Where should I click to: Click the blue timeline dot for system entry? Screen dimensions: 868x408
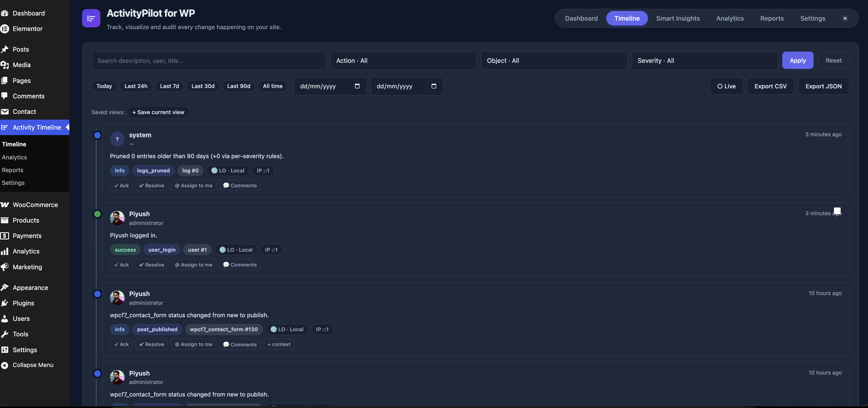[97, 135]
